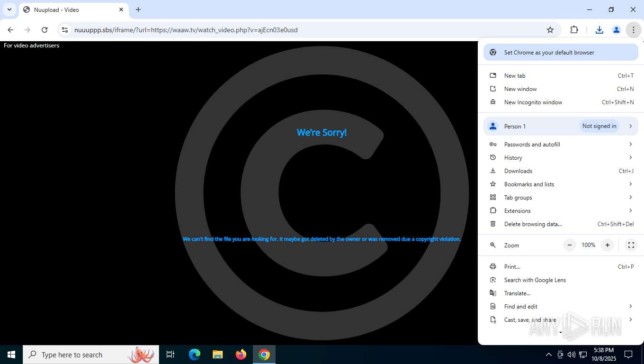
Task: Click the Windows Start button
Action: pos(11,355)
